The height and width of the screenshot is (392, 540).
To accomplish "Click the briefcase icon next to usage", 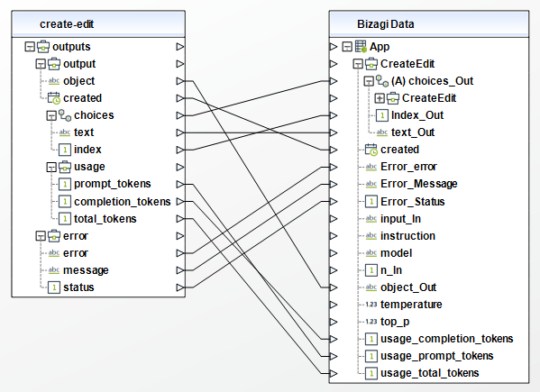I will 65,167.
